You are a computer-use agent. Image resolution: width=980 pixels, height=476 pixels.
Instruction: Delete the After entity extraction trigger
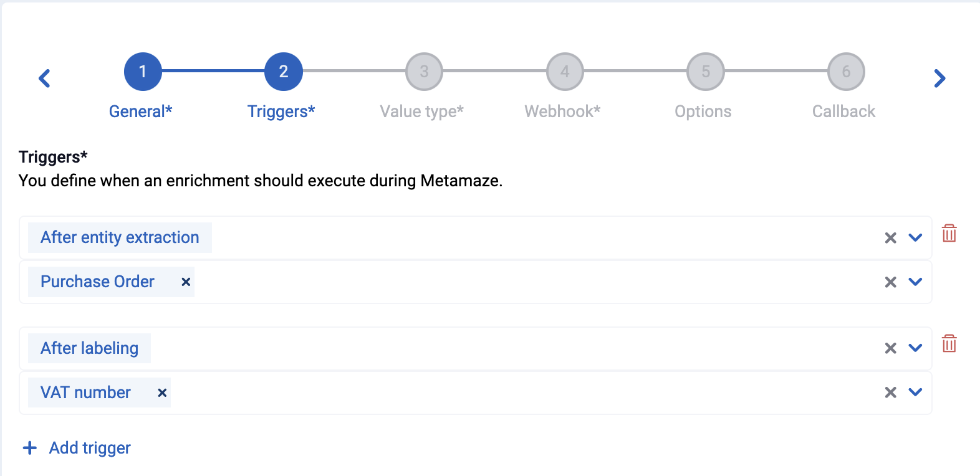click(x=949, y=234)
